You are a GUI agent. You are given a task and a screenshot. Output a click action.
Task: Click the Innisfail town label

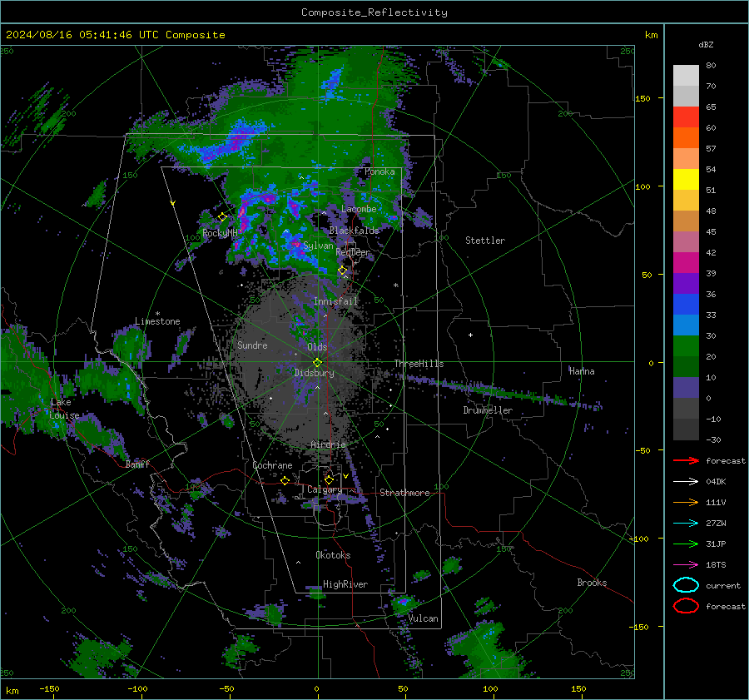(x=335, y=301)
